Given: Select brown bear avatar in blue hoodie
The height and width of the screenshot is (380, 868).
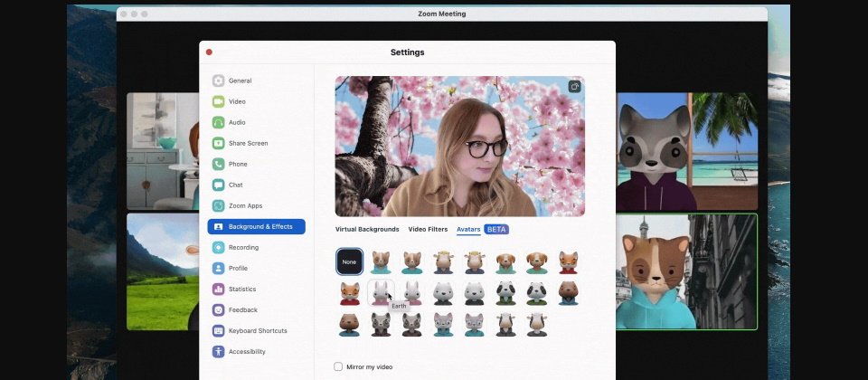Looking at the screenshot, I should 568,293.
